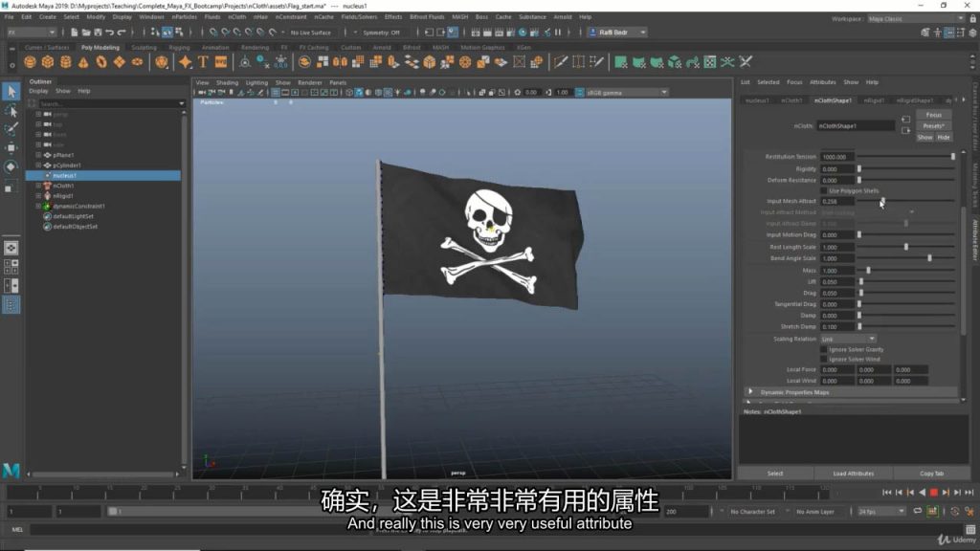Click the Save Scene icon

pyautogui.click(x=98, y=33)
